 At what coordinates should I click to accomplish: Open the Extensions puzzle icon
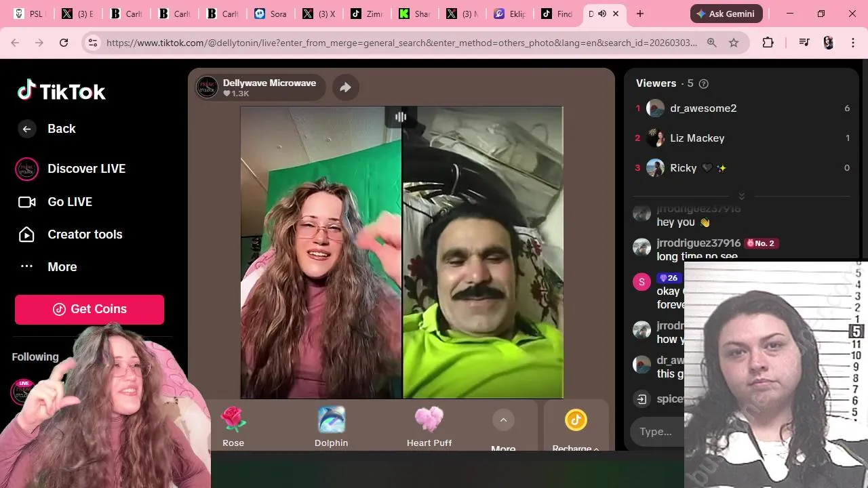click(768, 43)
